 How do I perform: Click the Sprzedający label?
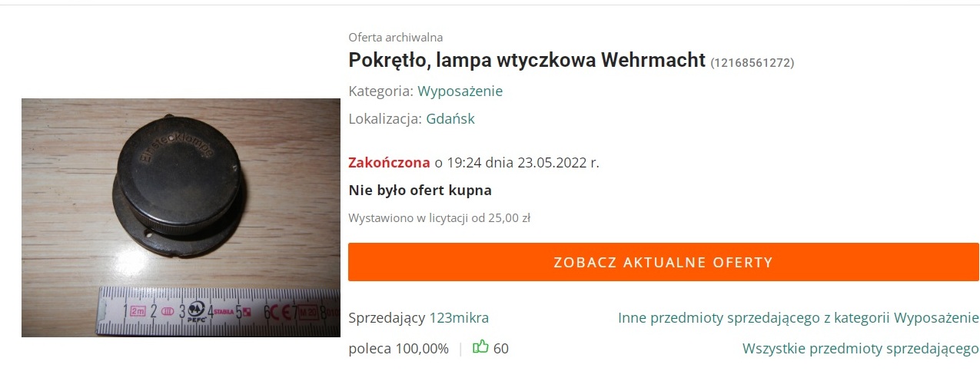point(387,318)
